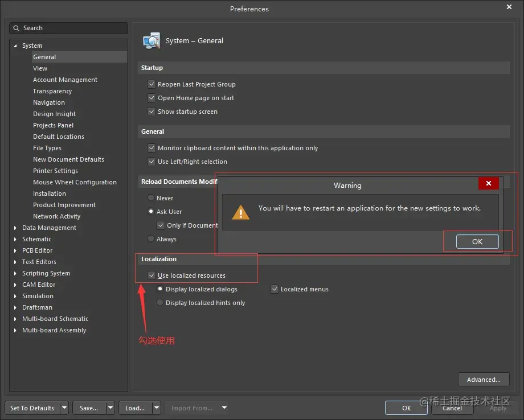This screenshot has height=420, width=524.
Task: Open Account Management settings
Action: click(x=65, y=80)
